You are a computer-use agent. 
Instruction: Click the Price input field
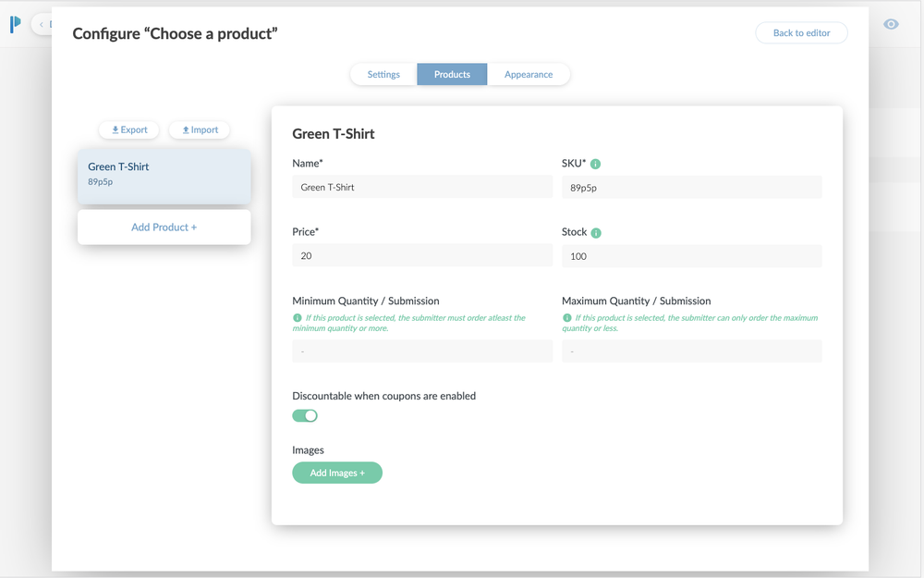pos(421,255)
